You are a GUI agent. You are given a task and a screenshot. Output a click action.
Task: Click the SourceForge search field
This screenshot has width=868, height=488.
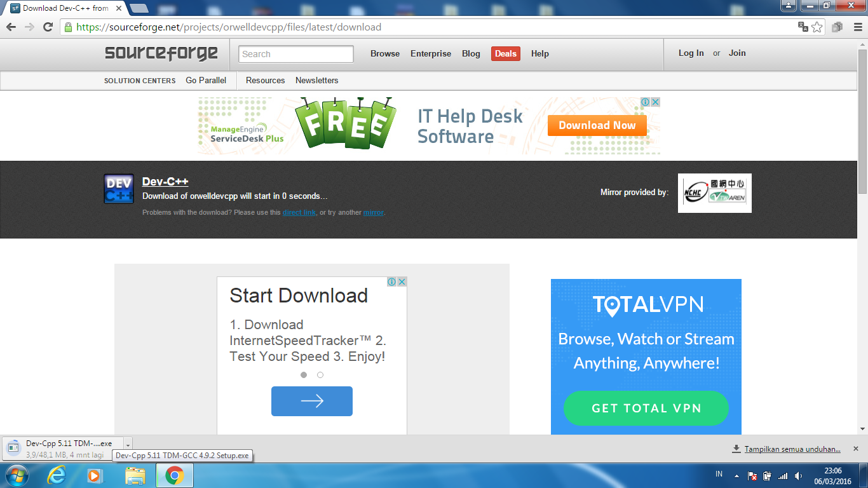tap(296, 54)
